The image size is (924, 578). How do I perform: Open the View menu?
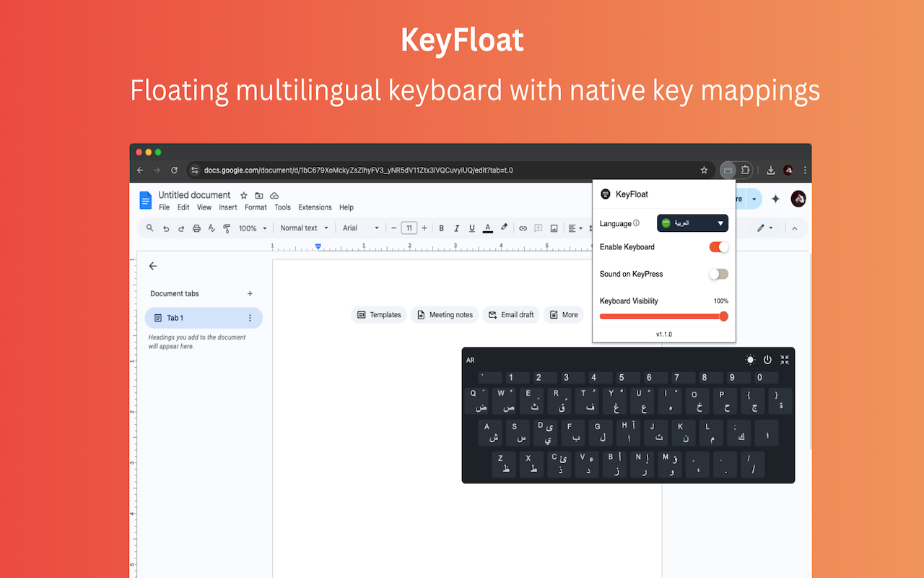[204, 207]
